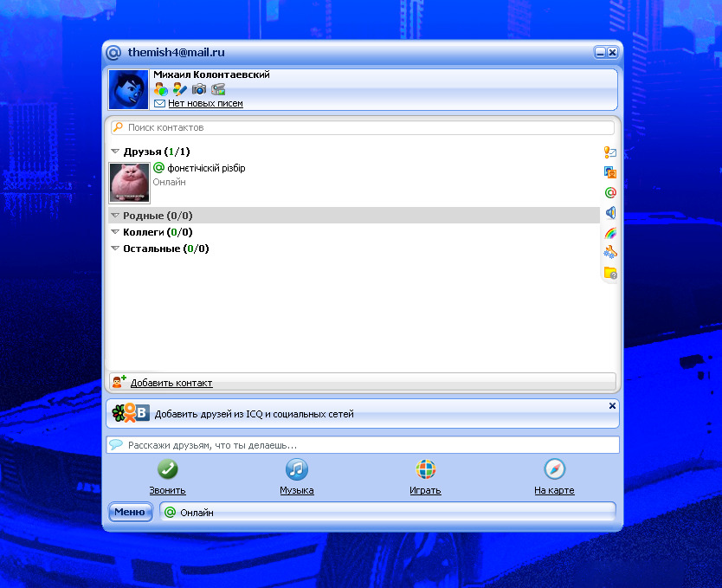The image size is (722, 588).
Task: Collapse the 'Родные (0/0)' group
Action: point(115,216)
